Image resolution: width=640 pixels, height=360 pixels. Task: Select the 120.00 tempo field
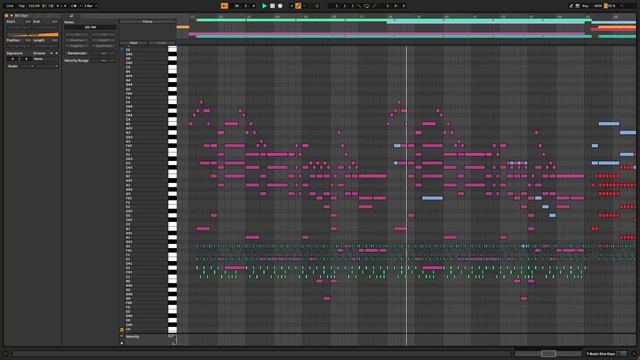click(x=34, y=6)
